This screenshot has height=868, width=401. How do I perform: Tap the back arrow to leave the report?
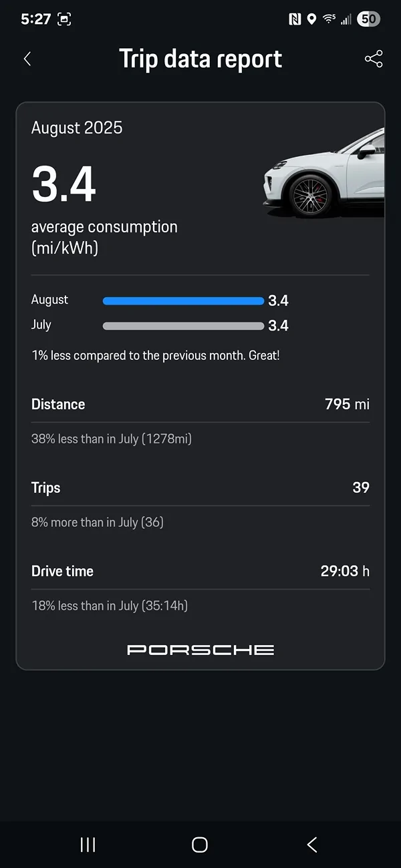27,59
